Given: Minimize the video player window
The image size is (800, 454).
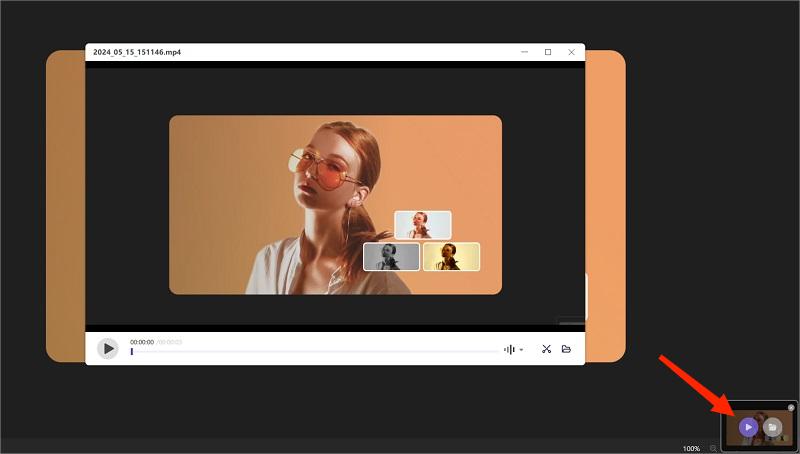Looking at the screenshot, I should tap(522, 52).
